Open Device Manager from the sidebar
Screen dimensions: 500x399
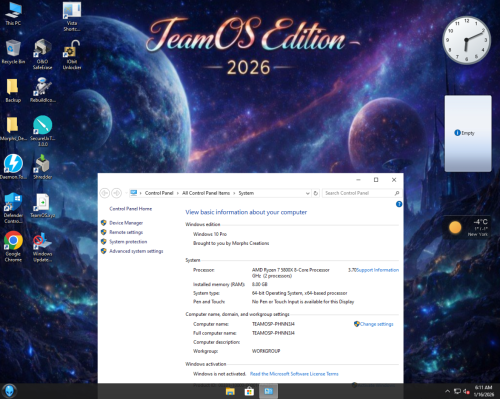click(126, 223)
